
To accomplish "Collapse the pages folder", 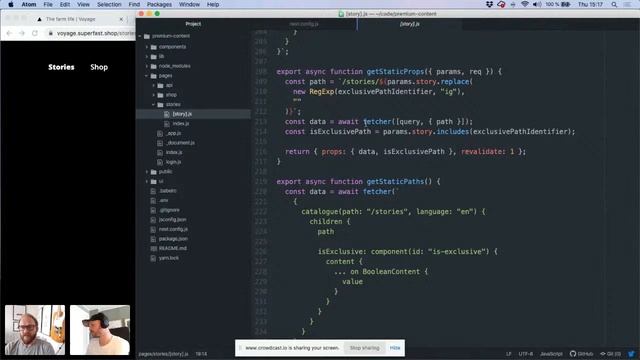I will (x=147, y=76).
